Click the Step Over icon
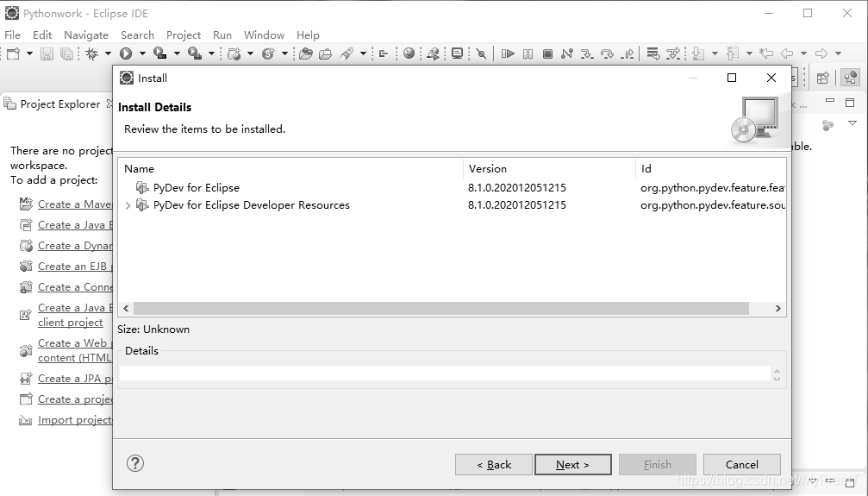 tap(608, 53)
